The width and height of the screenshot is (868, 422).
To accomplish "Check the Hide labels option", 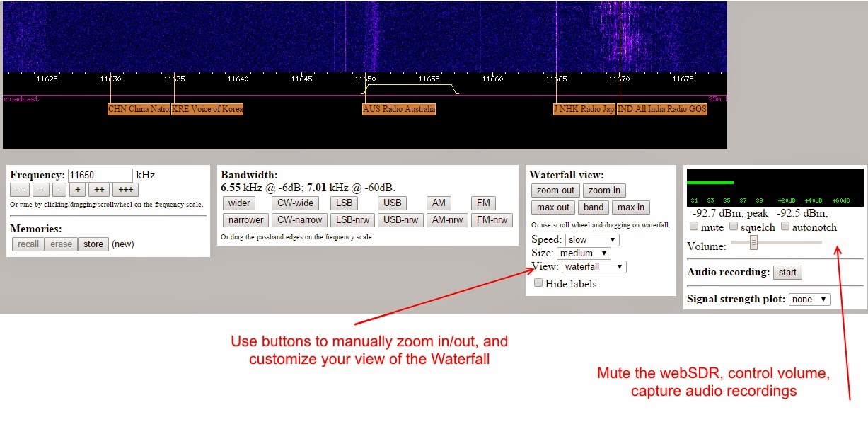I will (539, 283).
